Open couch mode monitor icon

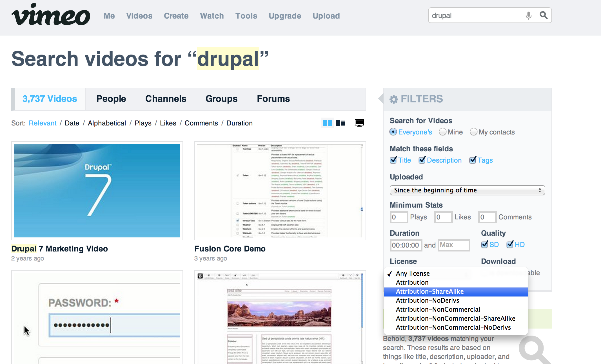click(x=359, y=123)
